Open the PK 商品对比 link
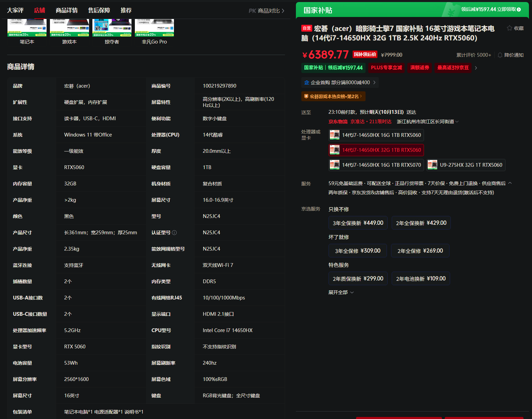This screenshot has height=419, width=532. [x=266, y=11]
